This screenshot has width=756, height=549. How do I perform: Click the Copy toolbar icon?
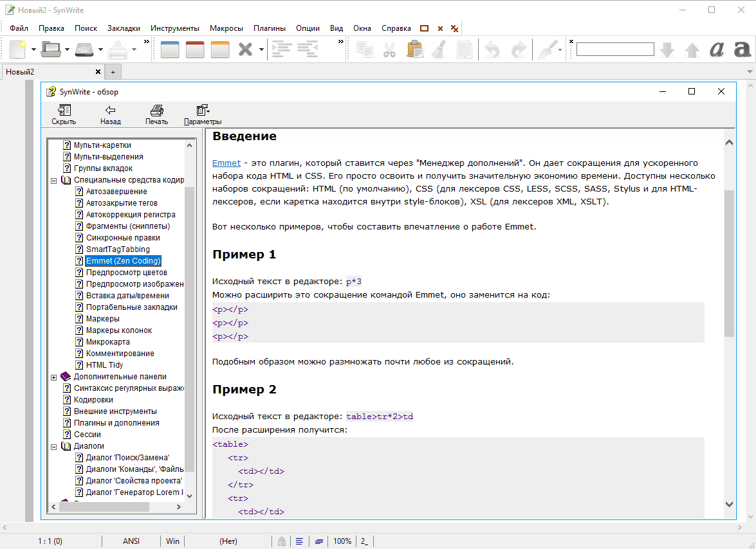(x=365, y=49)
